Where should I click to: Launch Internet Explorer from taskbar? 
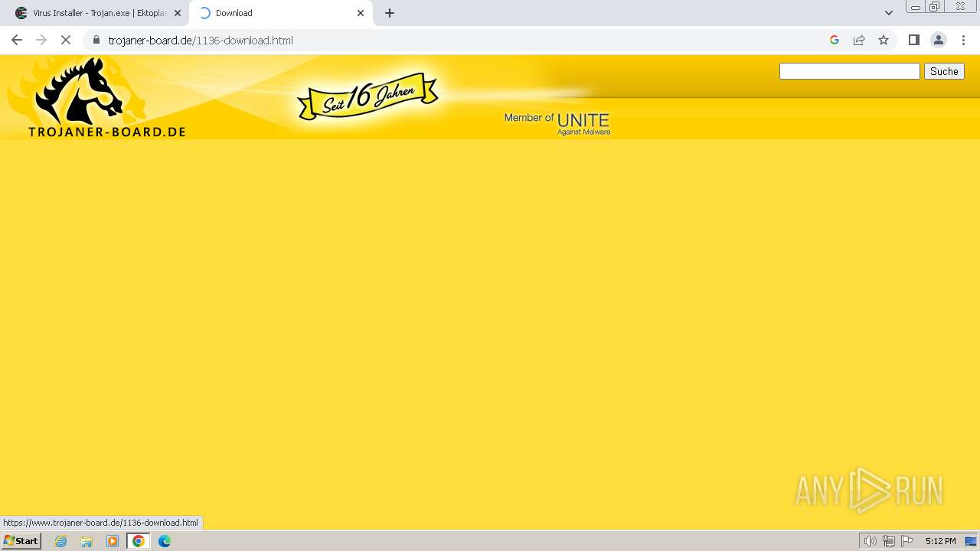(61, 541)
